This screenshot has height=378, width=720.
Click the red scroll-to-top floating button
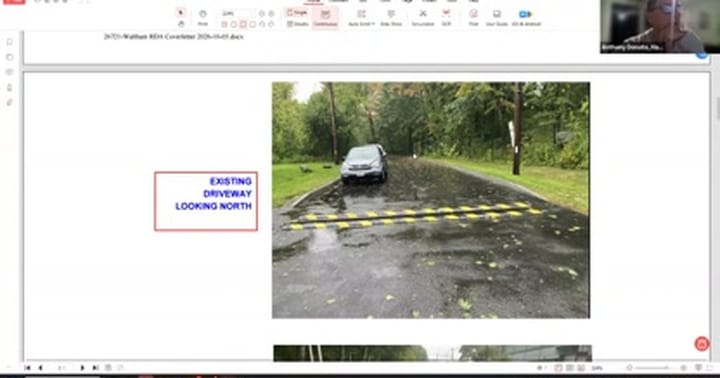[701, 344]
